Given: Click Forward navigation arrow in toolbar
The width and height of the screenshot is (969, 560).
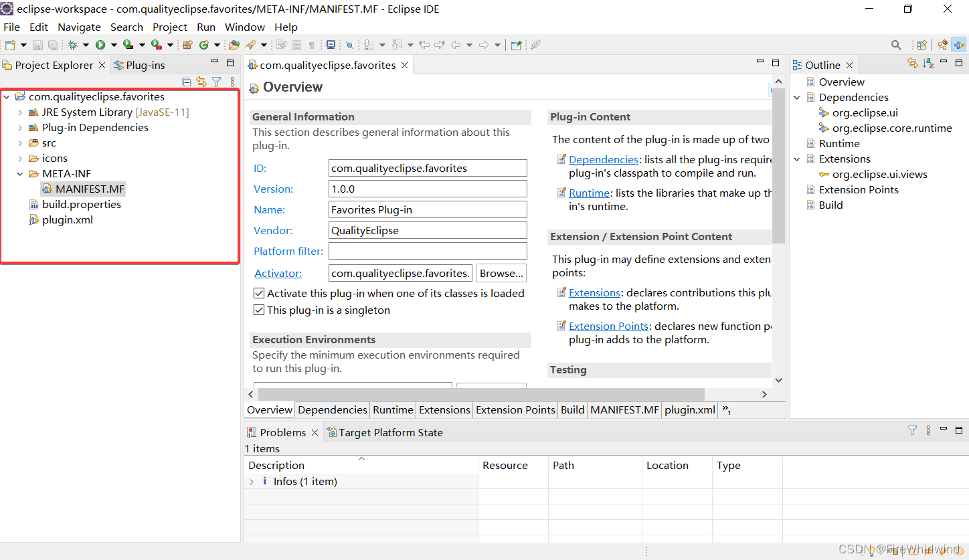Looking at the screenshot, I should pyautogui.click(x=484, y=45).
